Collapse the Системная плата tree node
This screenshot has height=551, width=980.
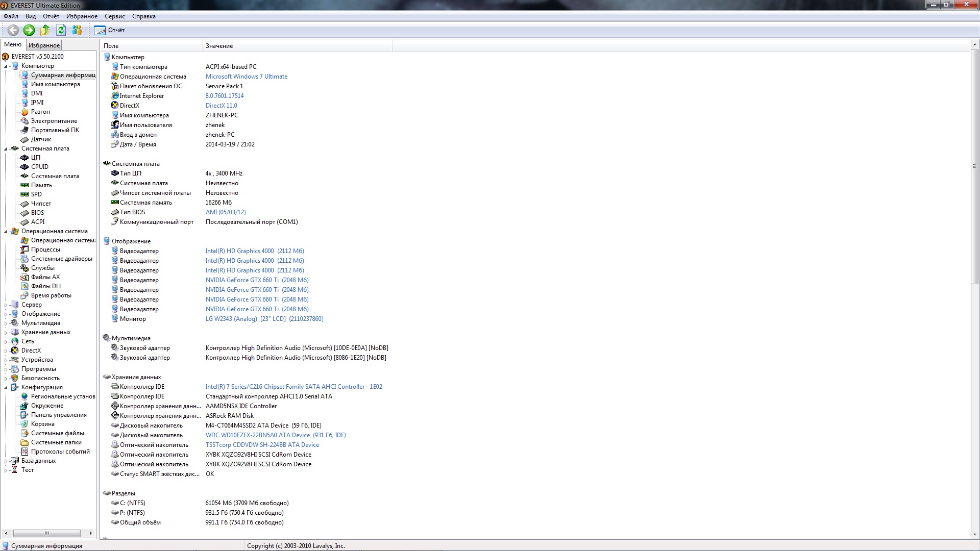[x=6, y=149]
